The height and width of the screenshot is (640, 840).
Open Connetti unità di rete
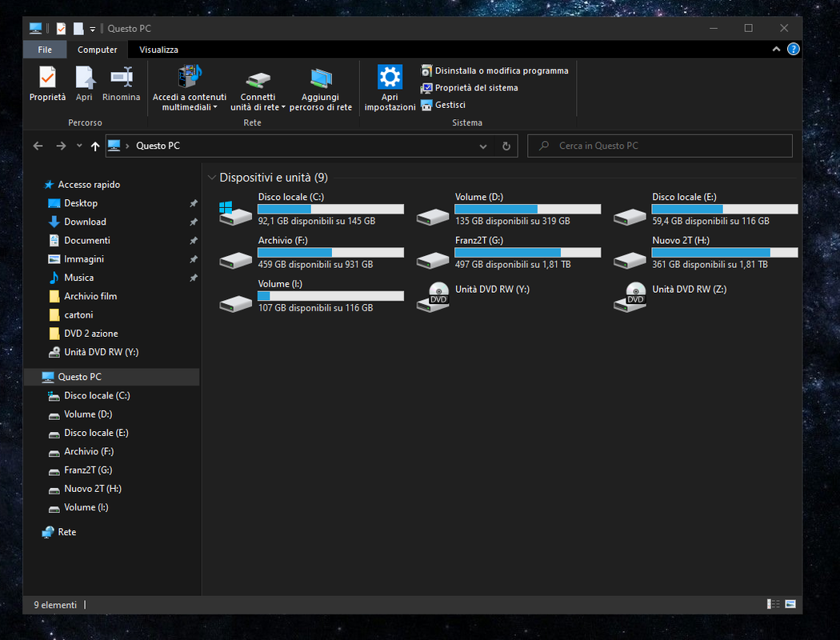pos(258,88)
